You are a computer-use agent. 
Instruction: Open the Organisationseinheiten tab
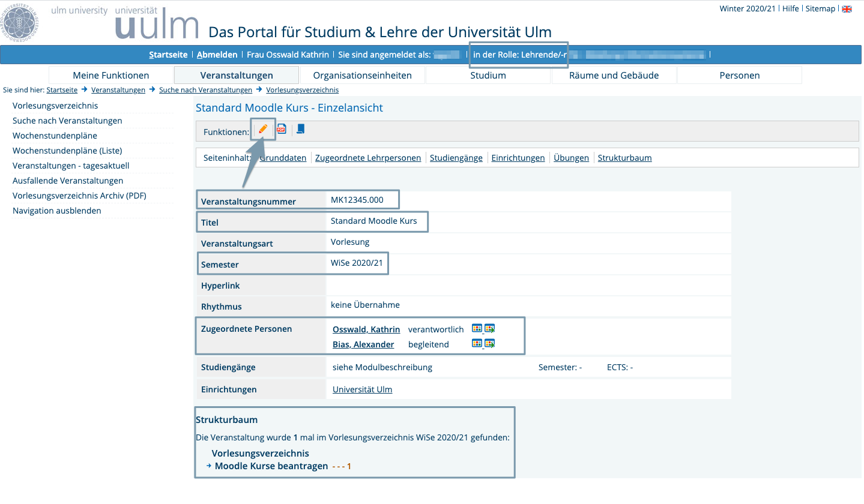tap(363, 75)
